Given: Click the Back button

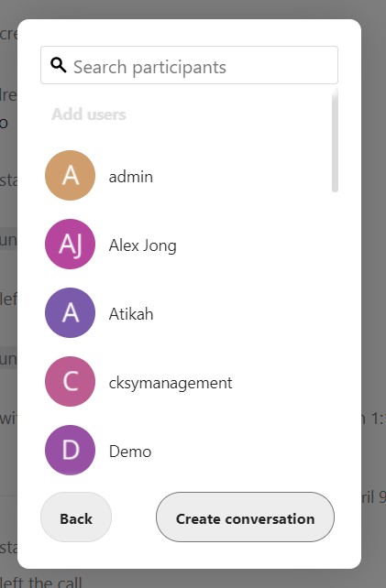Looking at the screenshot, I should 76,517.
